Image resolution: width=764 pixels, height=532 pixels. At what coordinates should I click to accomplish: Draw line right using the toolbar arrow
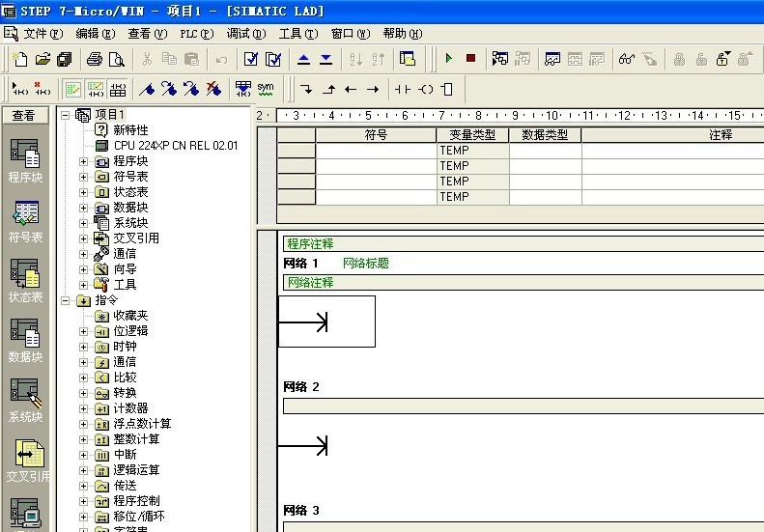click(x=373, y=89)
